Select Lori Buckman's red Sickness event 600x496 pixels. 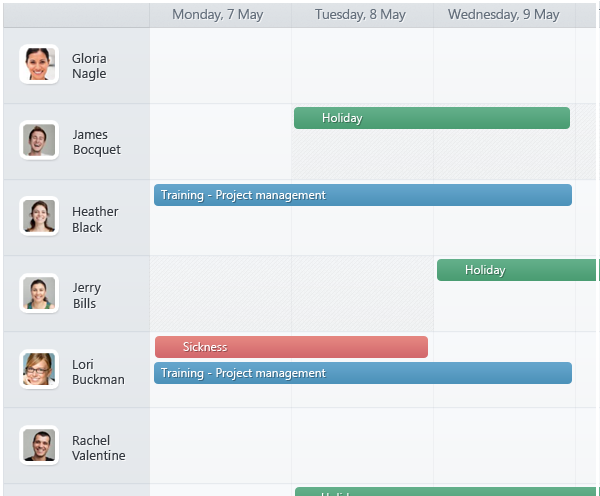[x=290, y=347]
